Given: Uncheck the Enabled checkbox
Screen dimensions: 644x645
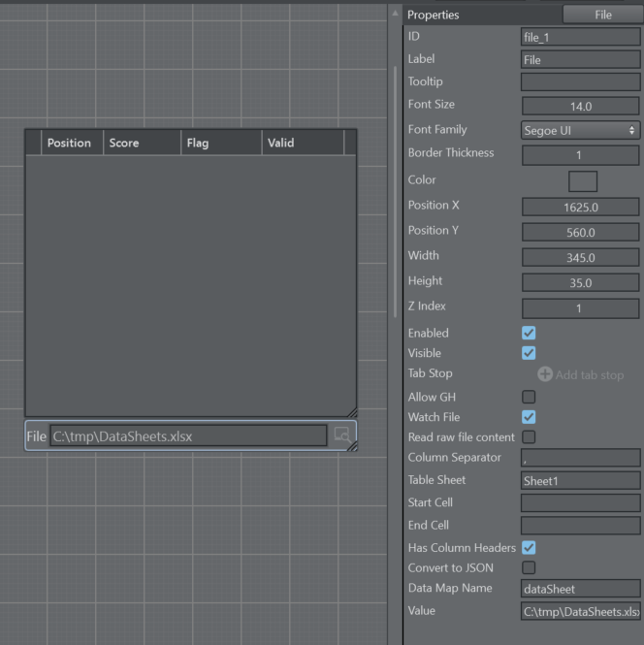Looking at the screenshot, I should [529, 333].
